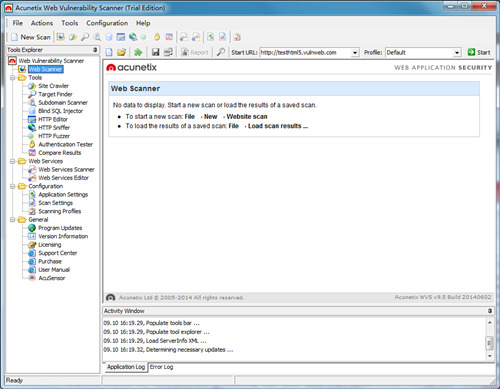
Task: Expand the Profile dropdown list
Action: pyautogui.click(x=457, y=53)
